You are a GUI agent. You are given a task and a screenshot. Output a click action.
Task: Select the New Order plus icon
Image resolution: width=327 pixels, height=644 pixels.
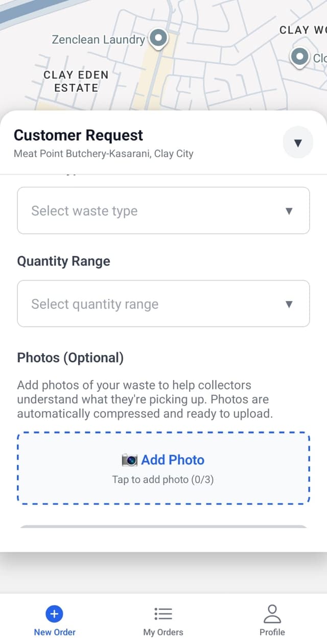click(54, 613)
